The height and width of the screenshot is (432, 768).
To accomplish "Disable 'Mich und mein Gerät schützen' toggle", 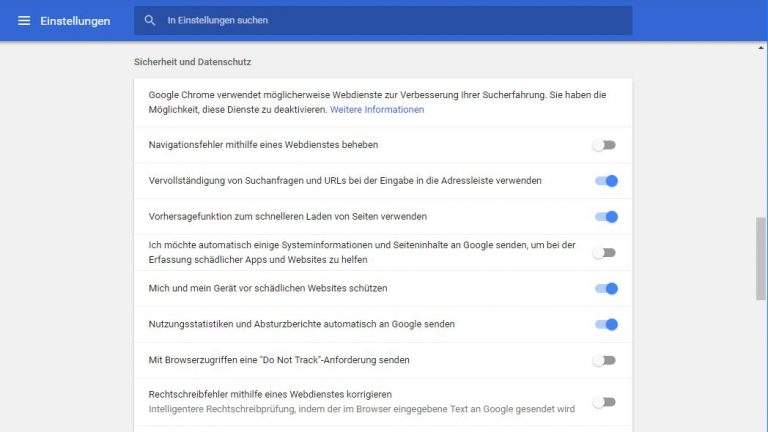I will click(606, 289).
